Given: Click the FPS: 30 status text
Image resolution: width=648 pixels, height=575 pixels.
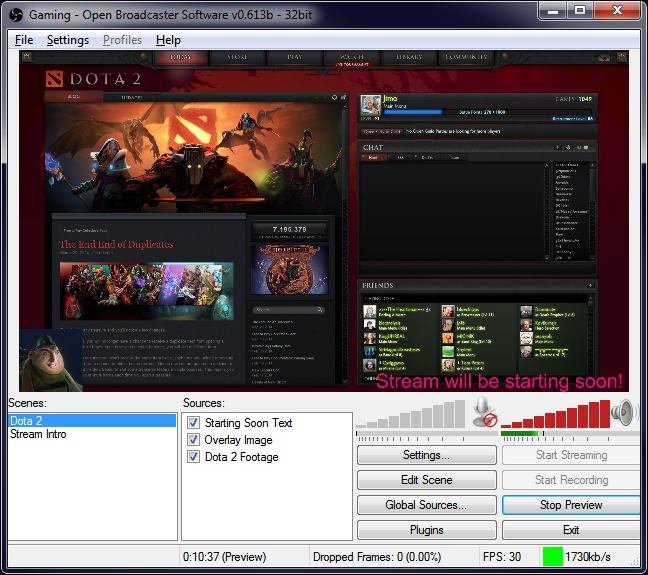Looking at the screenshot, I should click(x=502, y=557).
